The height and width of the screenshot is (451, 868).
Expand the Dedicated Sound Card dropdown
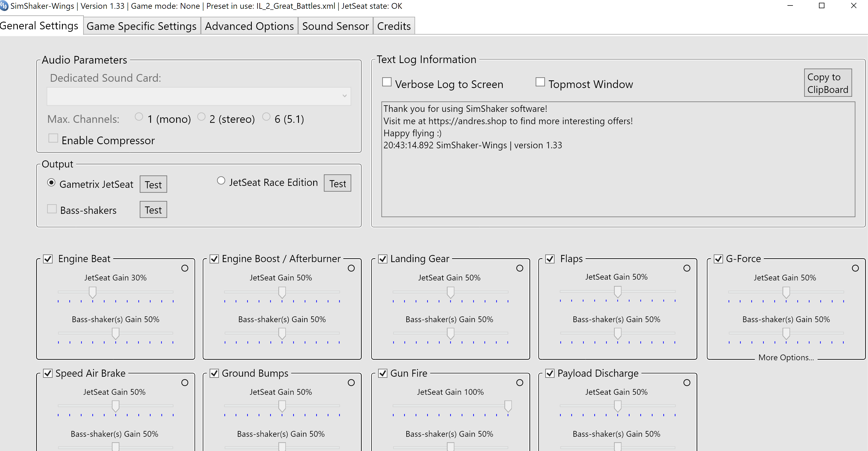199,96
